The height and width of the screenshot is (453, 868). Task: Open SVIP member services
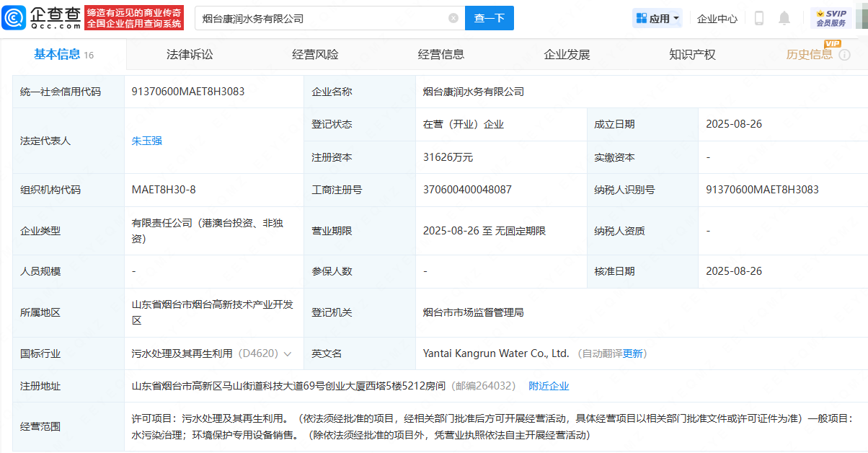[831, 19]
